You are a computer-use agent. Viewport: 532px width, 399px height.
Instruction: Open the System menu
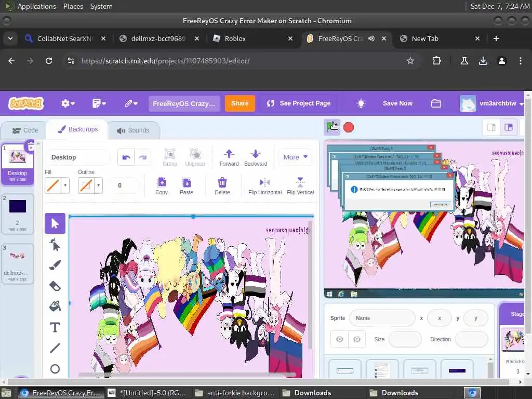point(101,6)
